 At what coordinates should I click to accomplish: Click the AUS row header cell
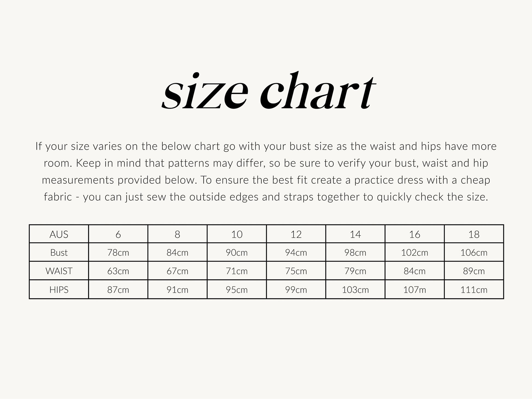59,234
